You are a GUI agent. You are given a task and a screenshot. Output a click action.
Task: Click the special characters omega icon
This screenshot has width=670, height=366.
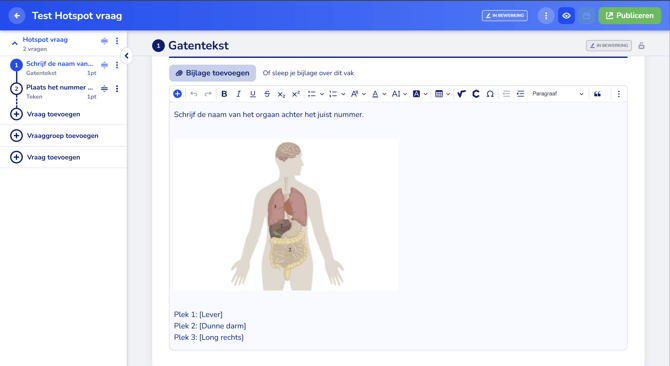(x=490, y=94)
